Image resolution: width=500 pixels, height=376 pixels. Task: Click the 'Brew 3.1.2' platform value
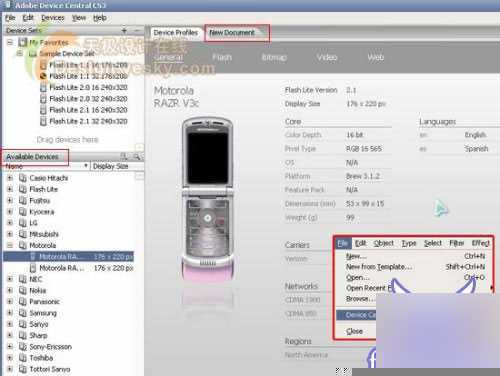tap(363, 176)
